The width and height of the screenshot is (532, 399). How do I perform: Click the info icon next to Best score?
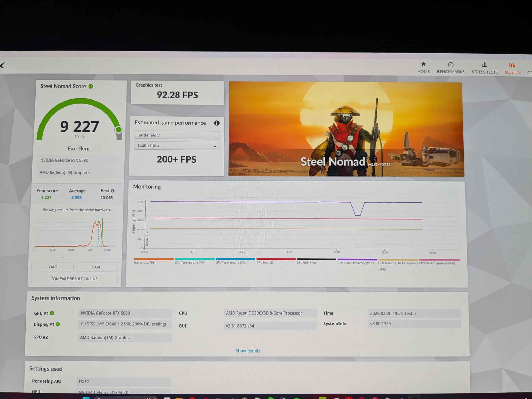tap(113, 191)
